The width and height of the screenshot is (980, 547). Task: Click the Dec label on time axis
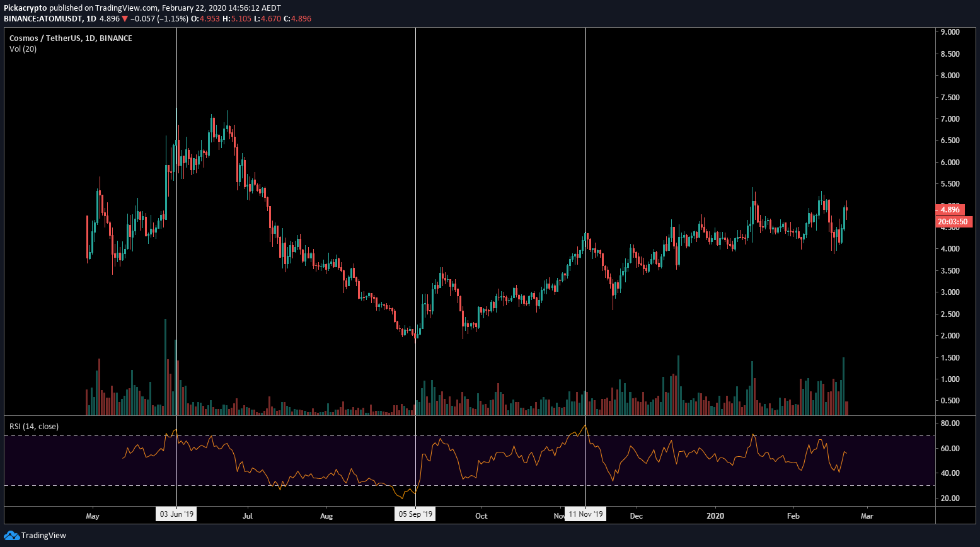(637, 516)
